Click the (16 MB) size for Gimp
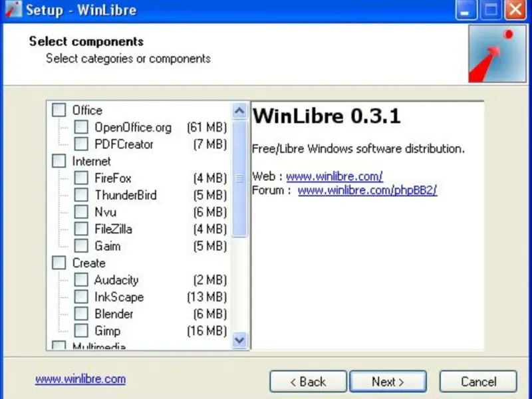The image size is (532, 399). (207, 331)
